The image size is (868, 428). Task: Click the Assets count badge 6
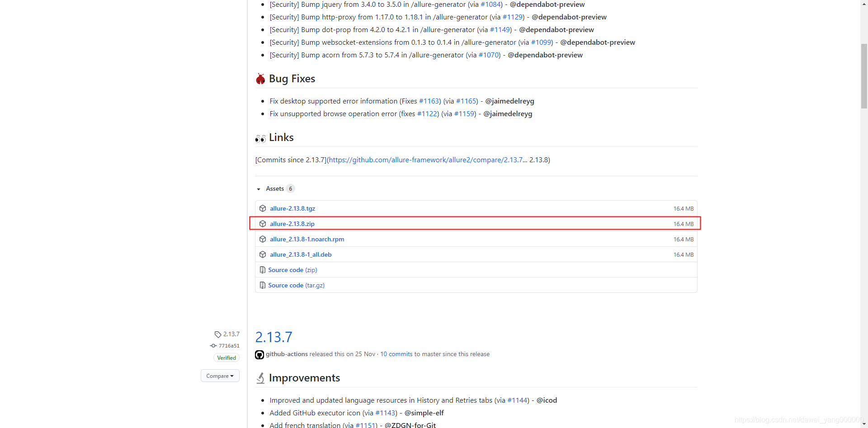pos(290,188)
